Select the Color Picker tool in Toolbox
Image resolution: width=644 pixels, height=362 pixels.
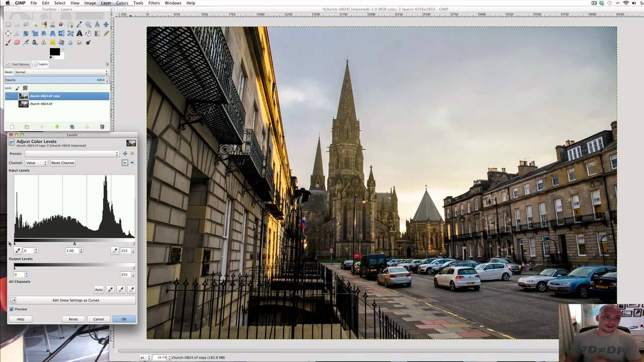(x=79, y=24)
